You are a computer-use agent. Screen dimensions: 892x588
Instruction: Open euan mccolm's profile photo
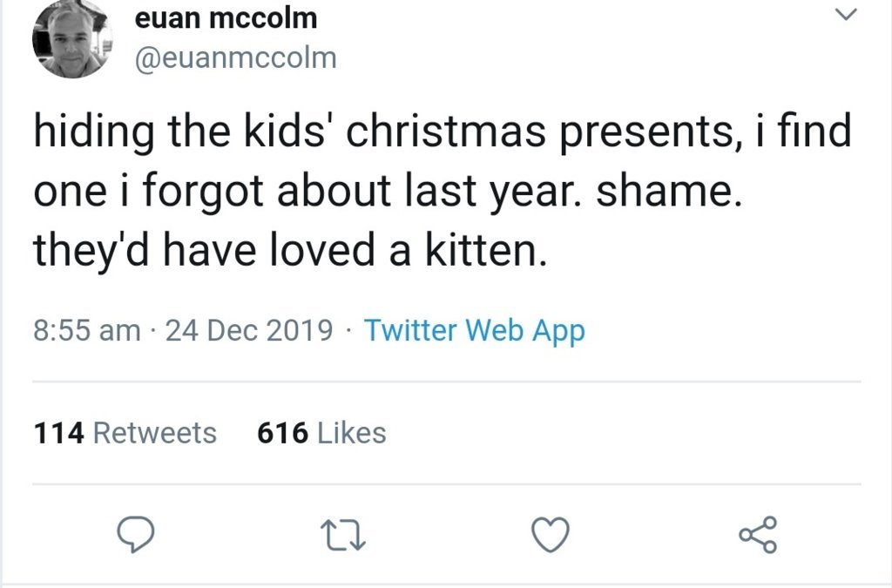(72, 39)
